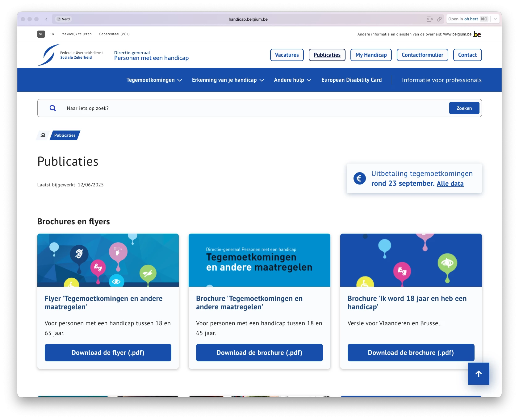519x420 pixels.
Task: Click the euro symbol icon
Action: point(359,178)
